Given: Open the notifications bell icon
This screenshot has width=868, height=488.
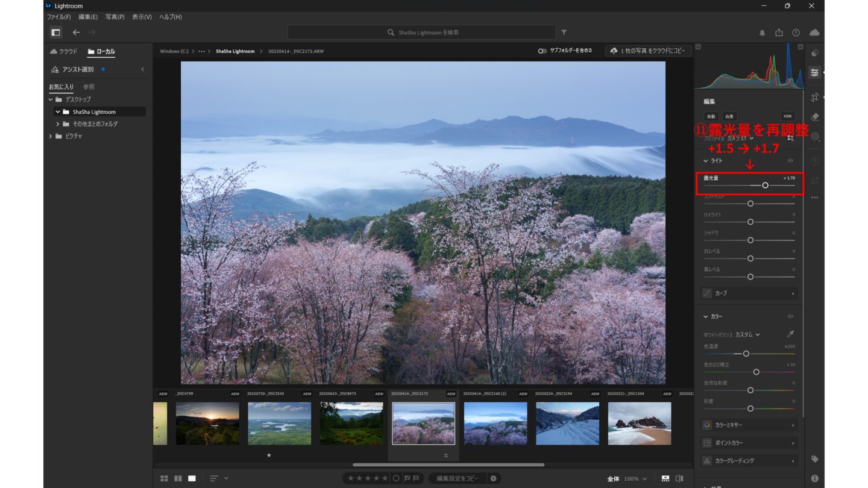Looking at the screenshot, I should click(762, 33).
